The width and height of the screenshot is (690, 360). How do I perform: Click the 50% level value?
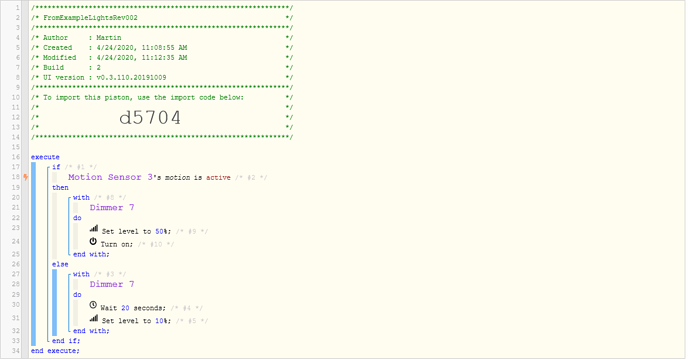point(161,231)
